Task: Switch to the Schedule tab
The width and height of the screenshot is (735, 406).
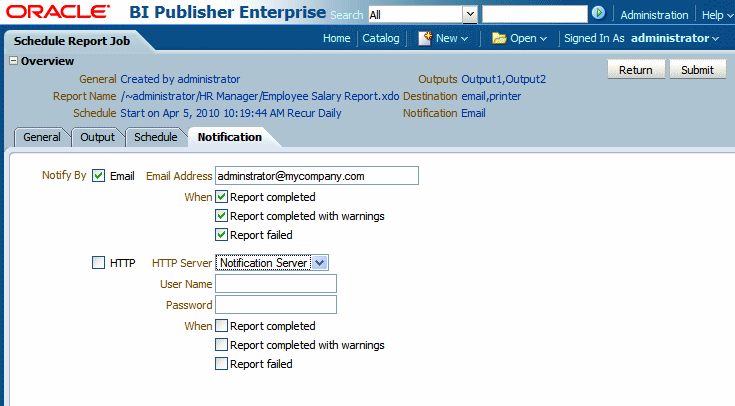Action: pos(156,137)
